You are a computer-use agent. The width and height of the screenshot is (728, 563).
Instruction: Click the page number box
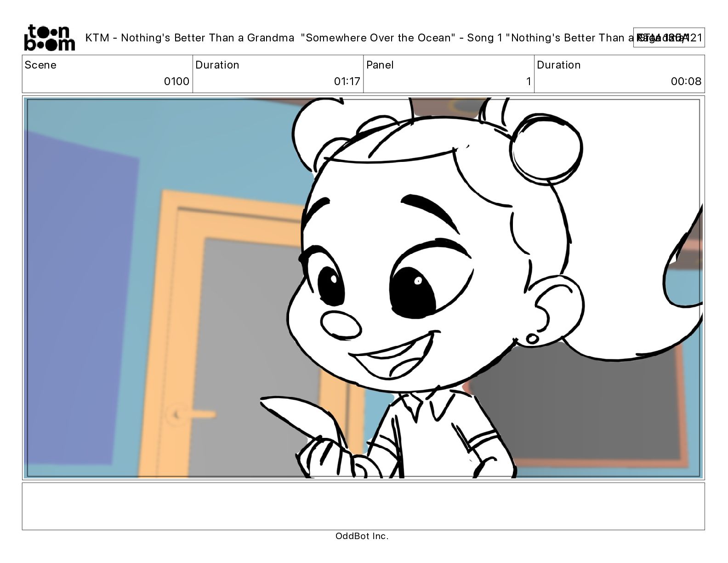point(669,38)
